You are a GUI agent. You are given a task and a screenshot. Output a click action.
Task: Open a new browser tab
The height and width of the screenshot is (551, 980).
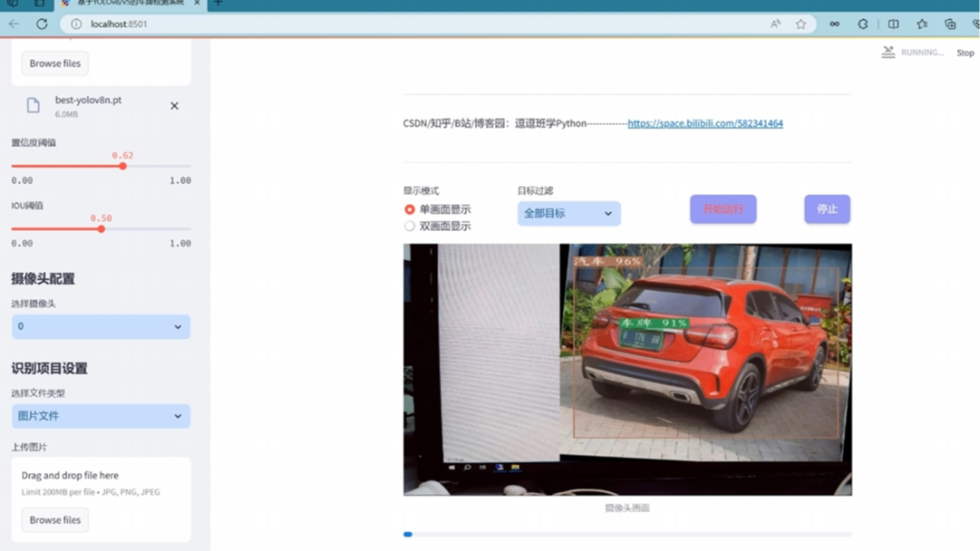click(x=218, y=3)
